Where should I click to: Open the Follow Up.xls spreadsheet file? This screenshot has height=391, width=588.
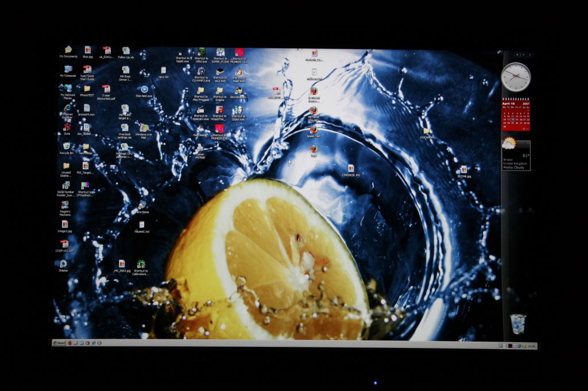click(126, 51)
